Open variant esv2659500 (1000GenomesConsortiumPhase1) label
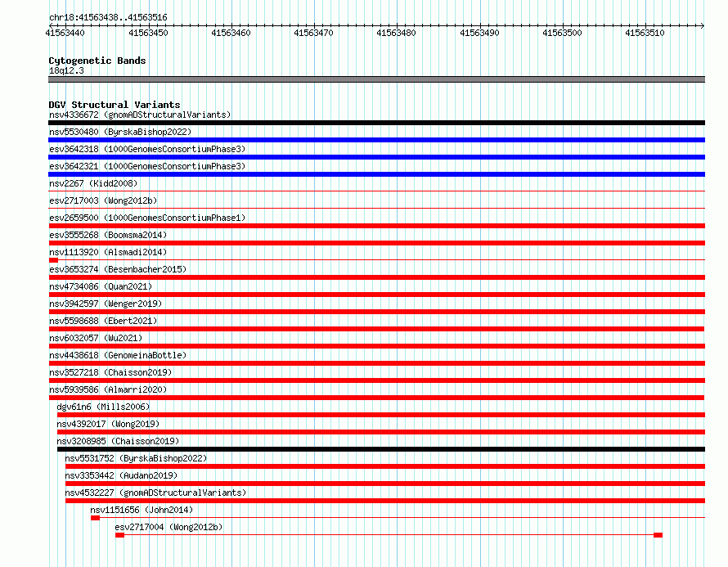This screenshot has height=567, width=728. (x=147, y=218)
